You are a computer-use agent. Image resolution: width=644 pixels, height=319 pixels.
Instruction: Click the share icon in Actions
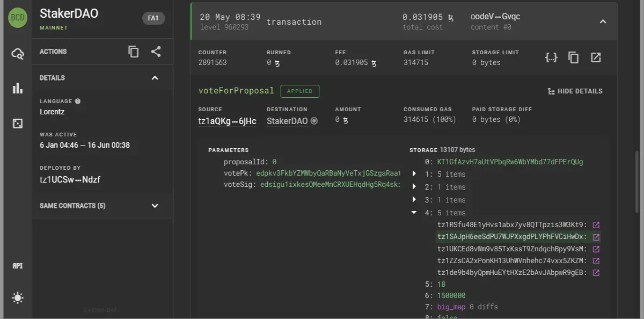[156, 52]
